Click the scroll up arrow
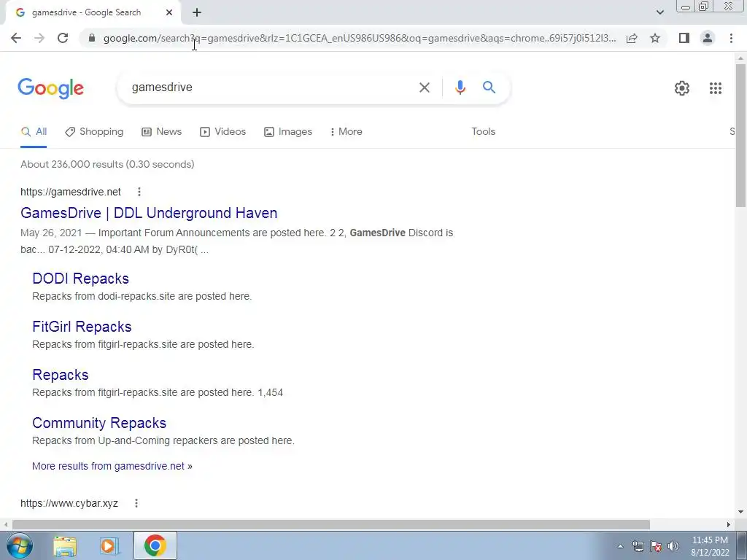This screenshot has width=747, height=560. click(740, 58)
